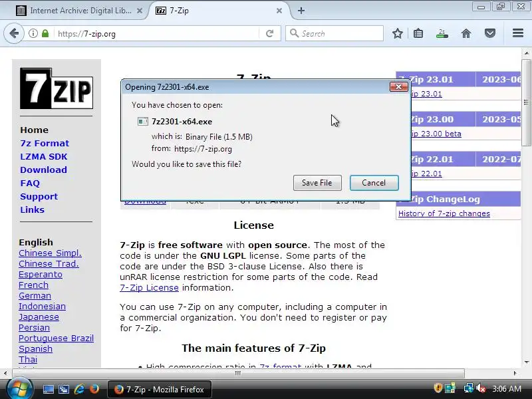The width and height of the screenshot is (532, 399).
Task: Go to the Firefox home page icon
Action: [x=466, y=33]
